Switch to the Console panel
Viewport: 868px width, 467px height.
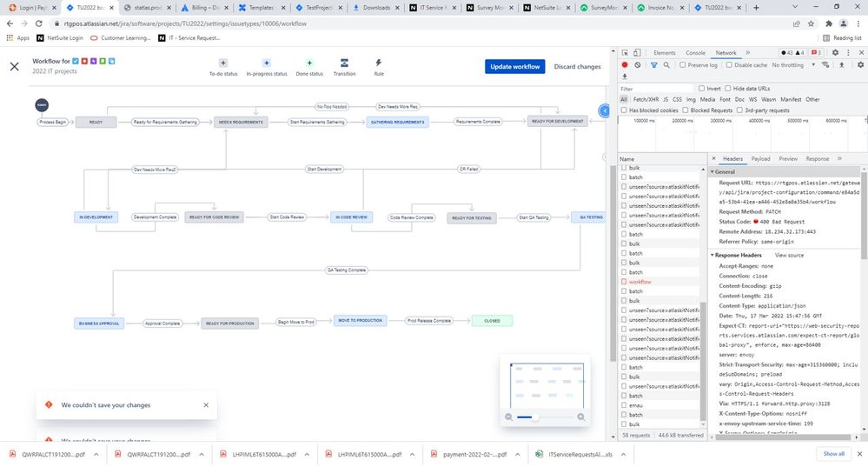coord(695,53)
